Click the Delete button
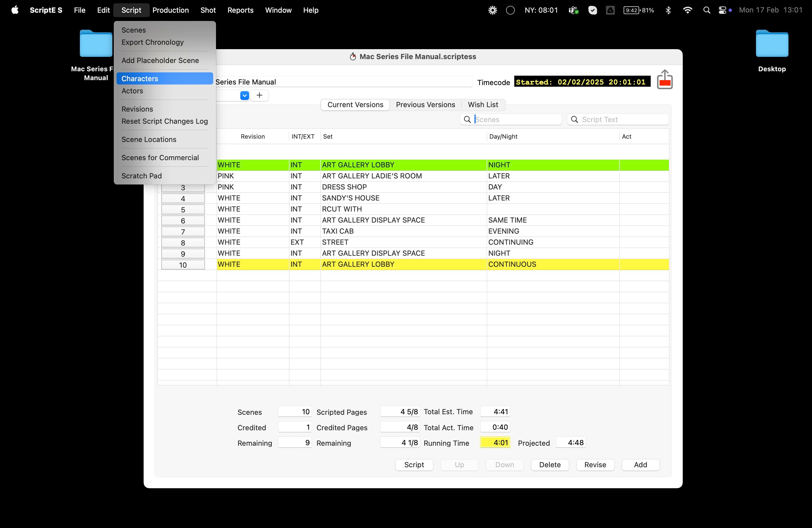Screen dimensions: 812x528 click(x=550, y=464)
